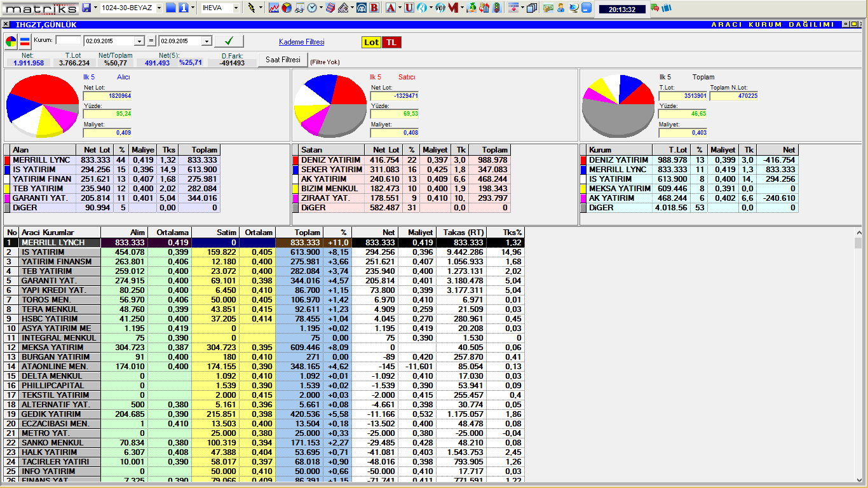
Task: Open the line chart graph tool
Action: pos(274,8)
